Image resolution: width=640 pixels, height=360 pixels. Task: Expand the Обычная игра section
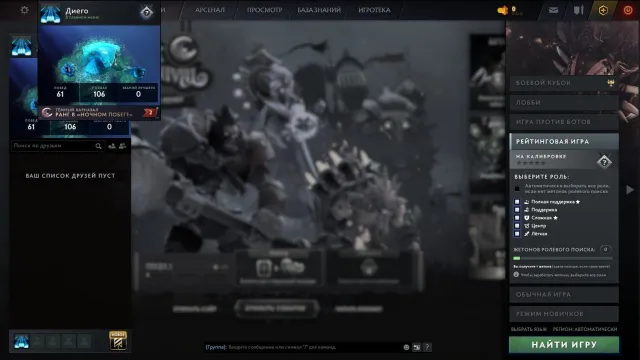[564, 294]
